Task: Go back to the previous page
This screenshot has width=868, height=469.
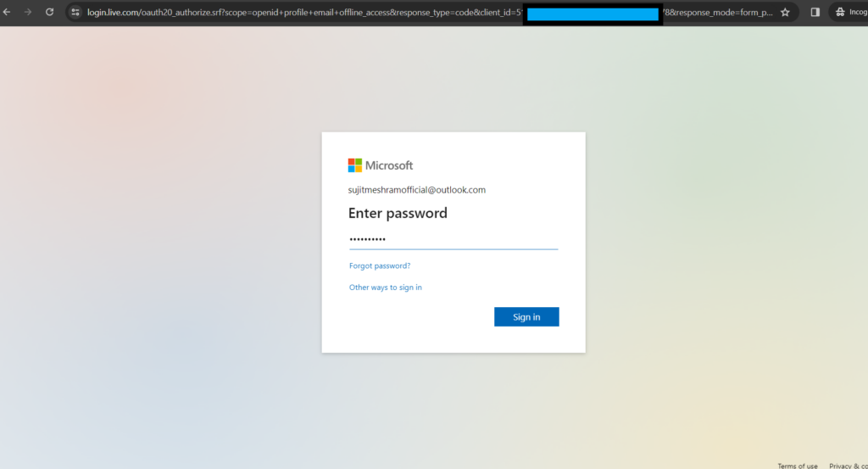Action: click(7, 13)
